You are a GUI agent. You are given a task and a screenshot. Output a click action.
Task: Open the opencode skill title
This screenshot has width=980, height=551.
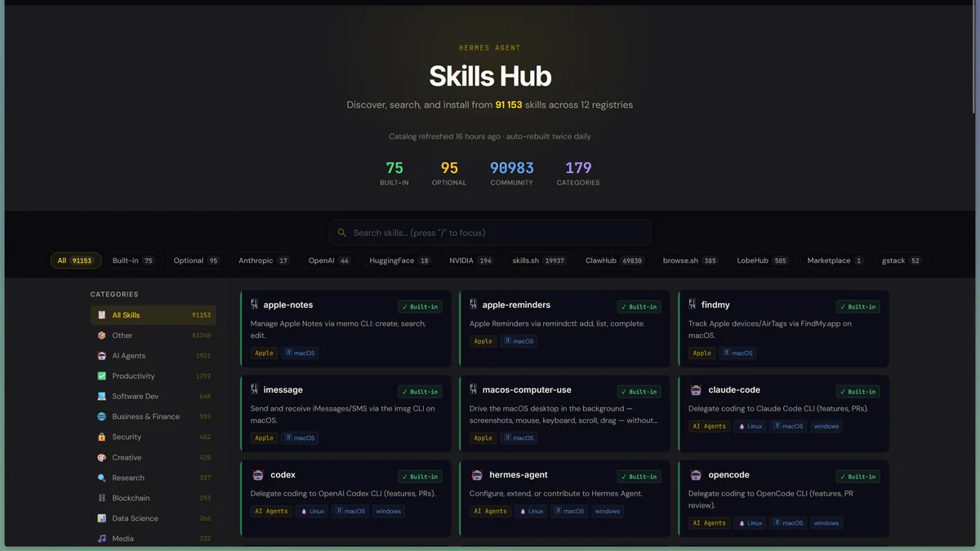click(728, 474)
